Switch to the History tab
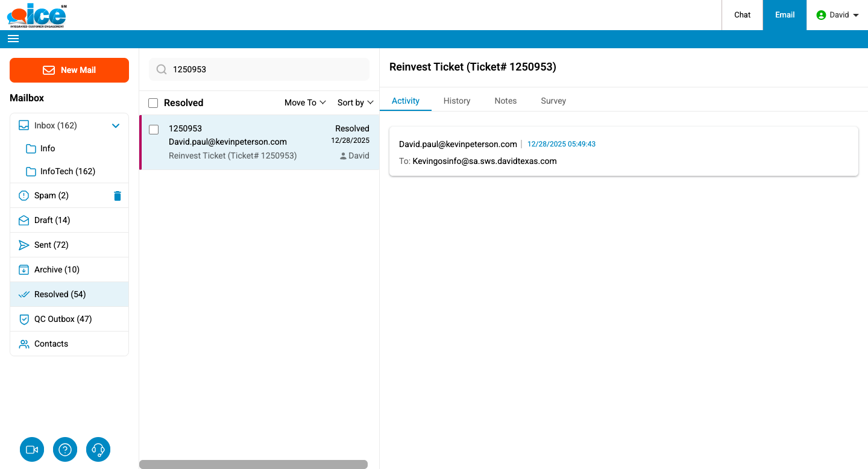The height and width of the screenshot is (469, 868). [456, 101]
